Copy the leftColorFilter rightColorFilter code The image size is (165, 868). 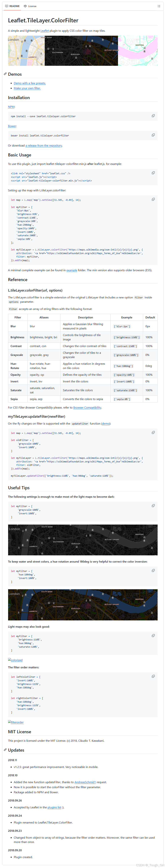click(x=153, y=676)
